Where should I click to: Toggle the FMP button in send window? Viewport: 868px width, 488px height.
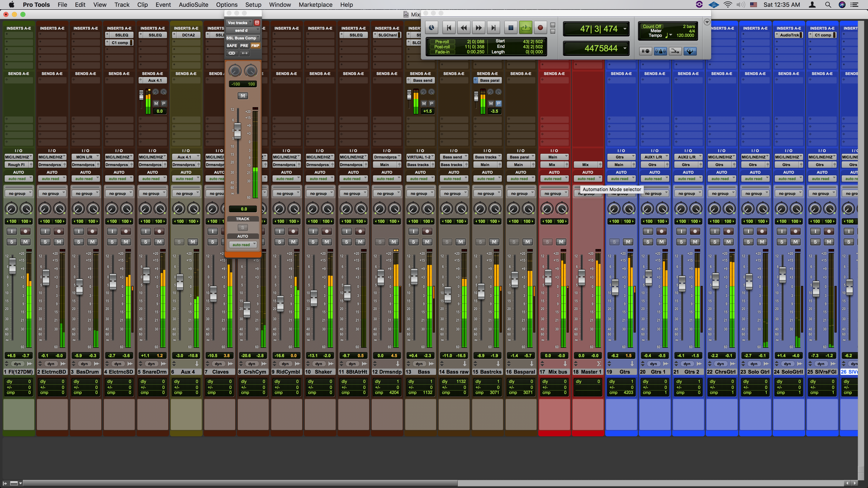[255, 46]
